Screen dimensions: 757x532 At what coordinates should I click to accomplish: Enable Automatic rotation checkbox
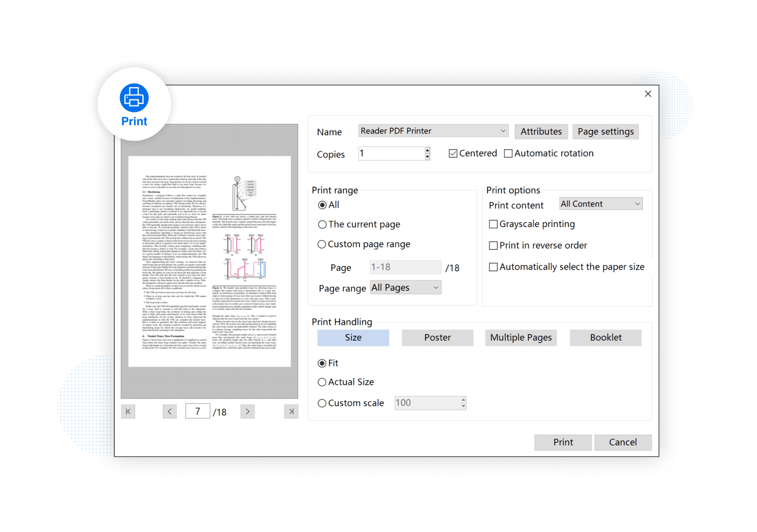pyautogui.click(x=508, y=154)
